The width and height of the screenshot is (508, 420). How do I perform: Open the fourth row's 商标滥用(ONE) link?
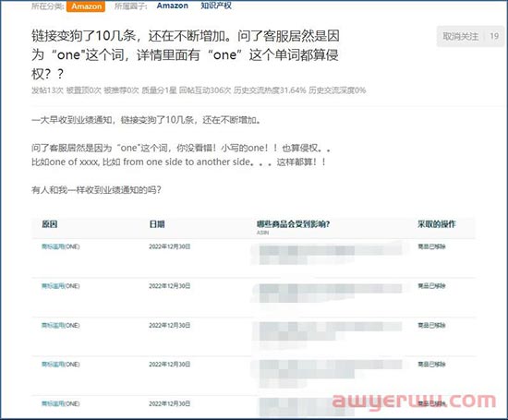point(61,365)
